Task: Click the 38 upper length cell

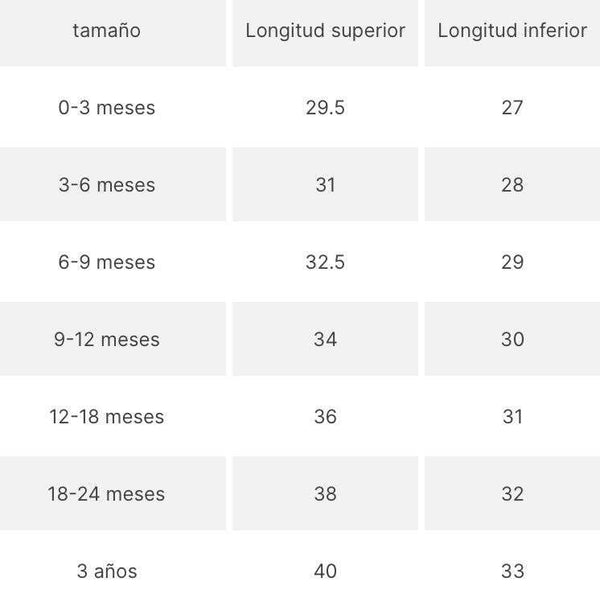Action: [x=325, y=494]
